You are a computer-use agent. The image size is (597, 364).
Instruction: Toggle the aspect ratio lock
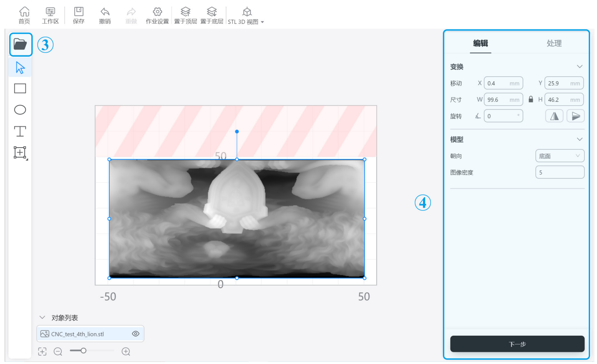pos(531,99)
